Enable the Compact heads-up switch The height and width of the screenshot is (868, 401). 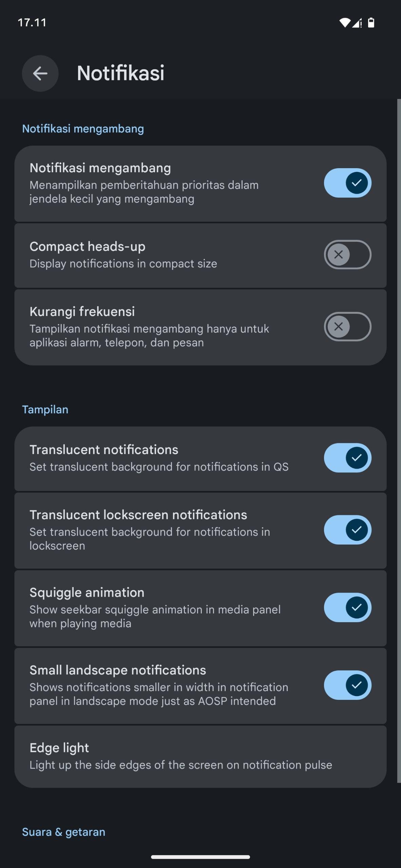(x=347, y=255)
